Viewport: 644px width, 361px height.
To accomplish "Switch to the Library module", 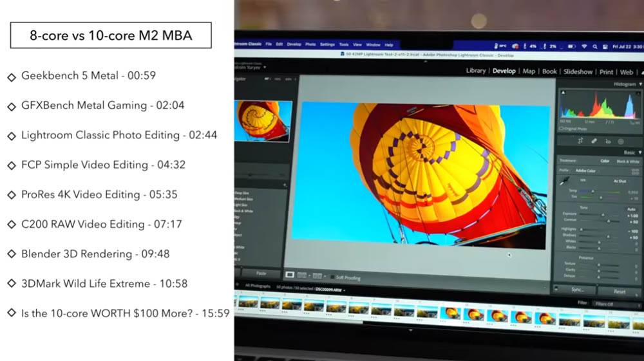I will (x=475, y=71).
